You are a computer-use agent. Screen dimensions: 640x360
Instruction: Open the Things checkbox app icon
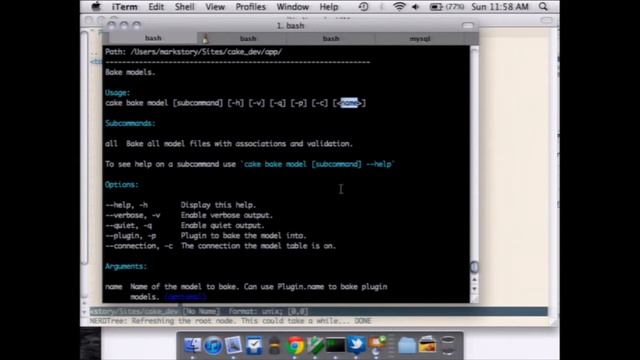(254, 345)
